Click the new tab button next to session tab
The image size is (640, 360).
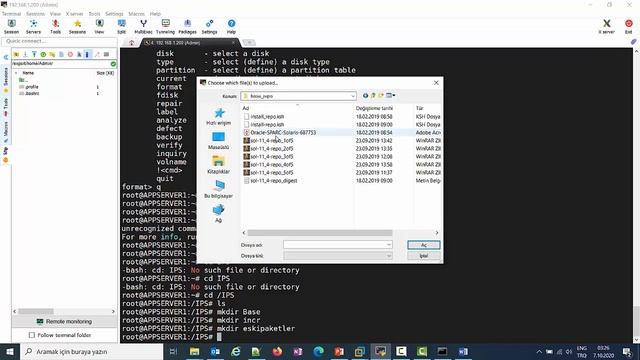point(249,42)
